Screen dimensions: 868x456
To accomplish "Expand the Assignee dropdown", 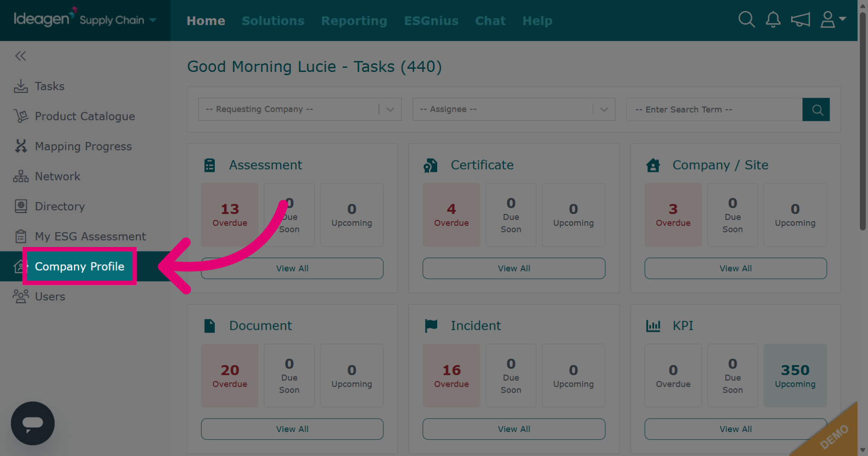I will [x=514, y=109].
